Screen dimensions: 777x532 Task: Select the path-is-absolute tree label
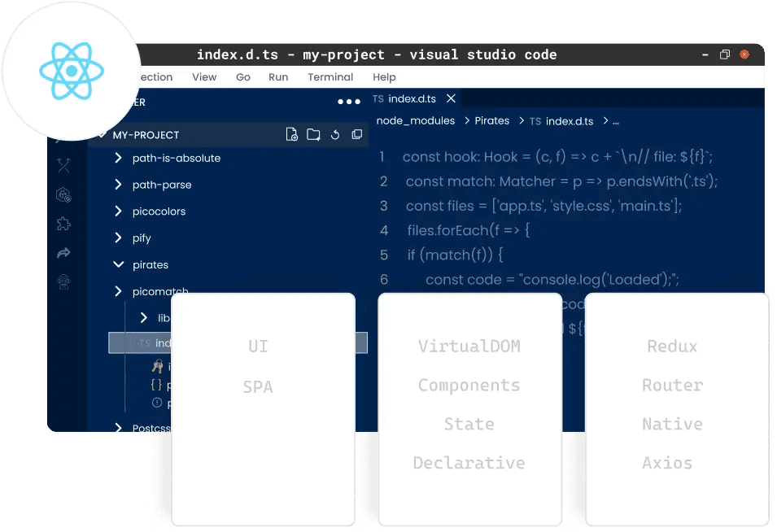[177, 158]
